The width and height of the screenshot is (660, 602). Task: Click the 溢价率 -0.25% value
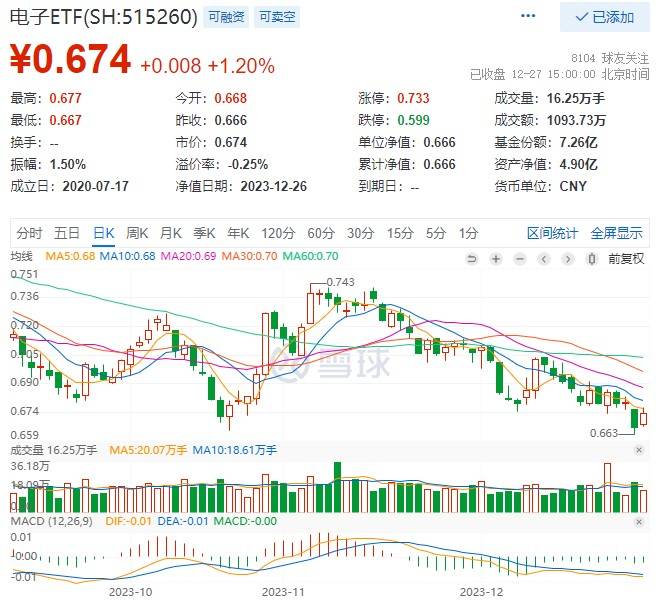point(248,165)
